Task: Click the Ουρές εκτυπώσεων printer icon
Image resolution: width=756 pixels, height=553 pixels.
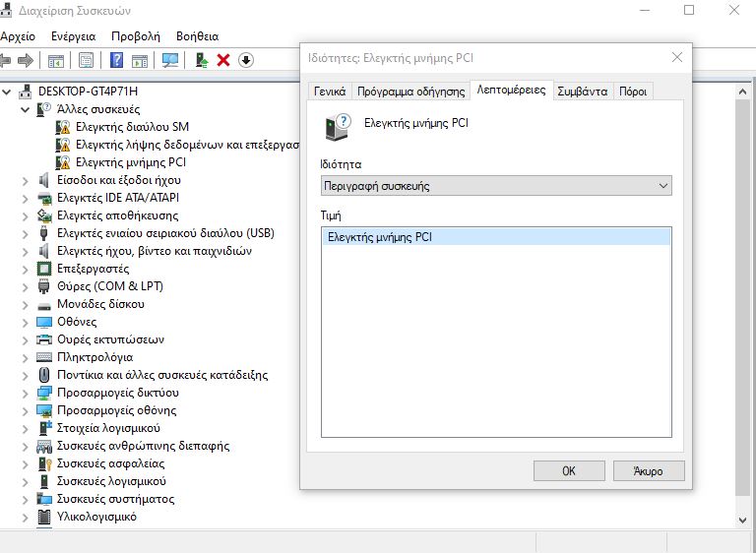Action: (x=44, y=339)
